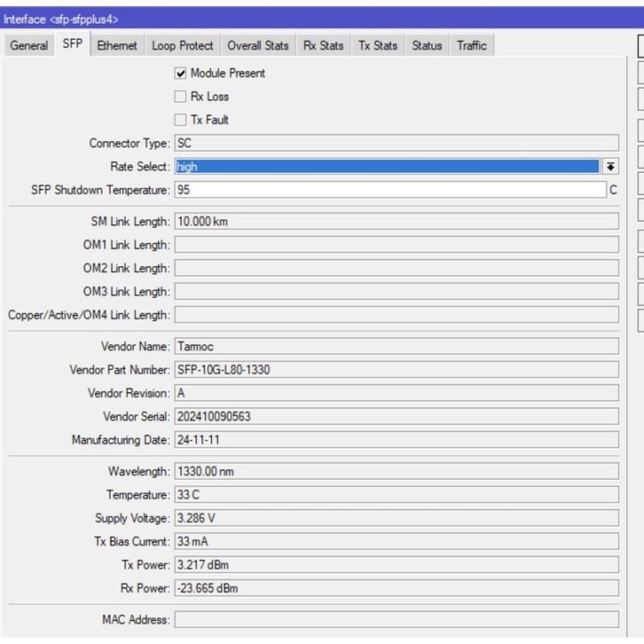
Task: Toggle the Module Present checkbox
Action: click(x=181, y=74)
